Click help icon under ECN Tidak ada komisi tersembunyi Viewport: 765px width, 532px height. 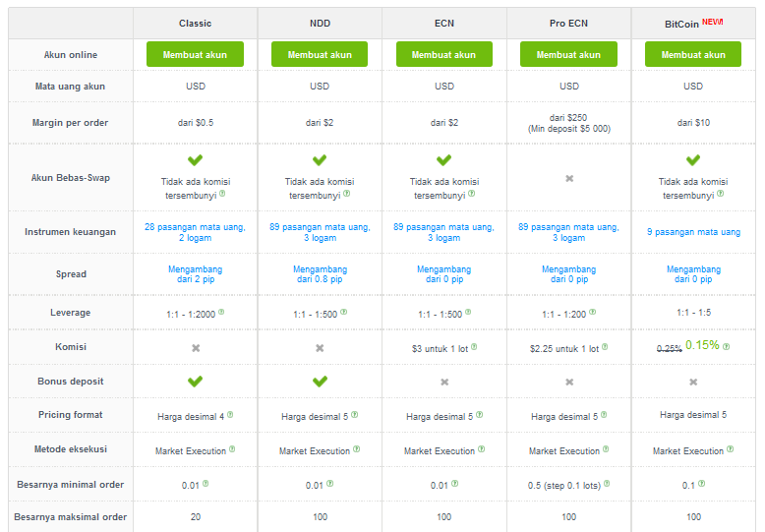point(472,194)
